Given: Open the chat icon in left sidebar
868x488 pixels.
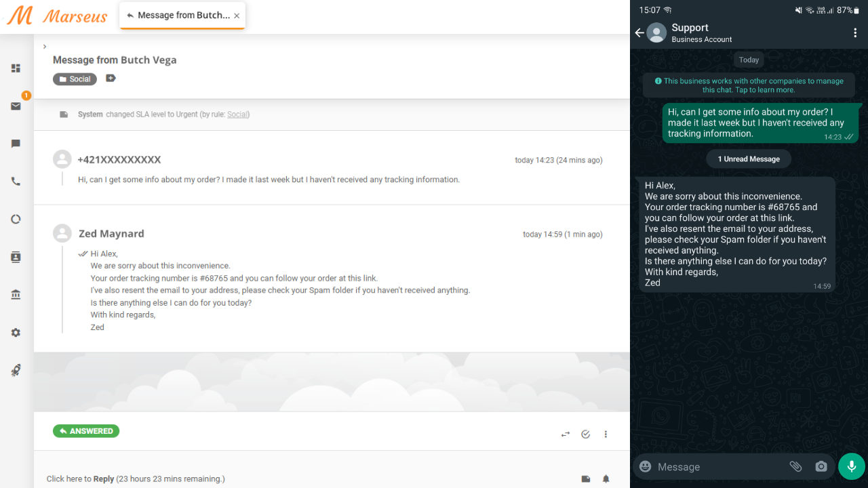Looking at the screenshot, I should pos(16,144).
